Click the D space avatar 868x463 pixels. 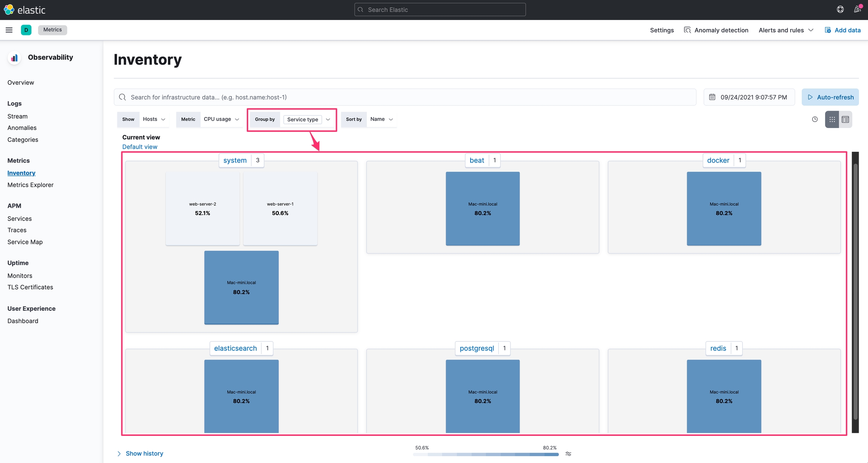point(26,30)
